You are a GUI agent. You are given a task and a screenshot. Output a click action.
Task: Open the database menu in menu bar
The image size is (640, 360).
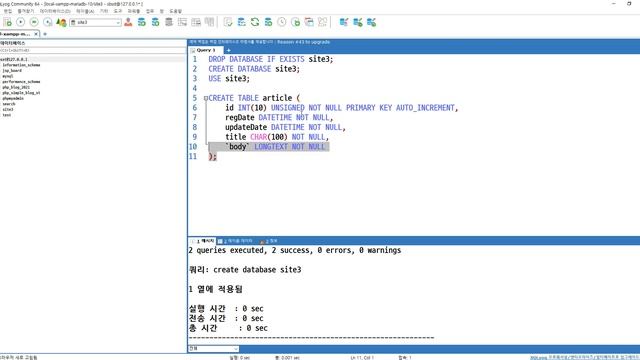pyautogui.click(x=55, y=11)
